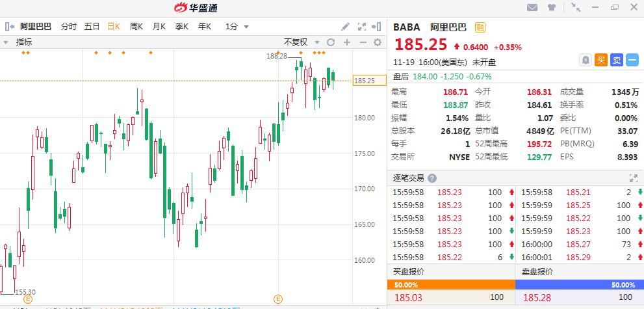644x309 pixels.
Task: Select the 日K tab
Action: click(x=114, y=27)
